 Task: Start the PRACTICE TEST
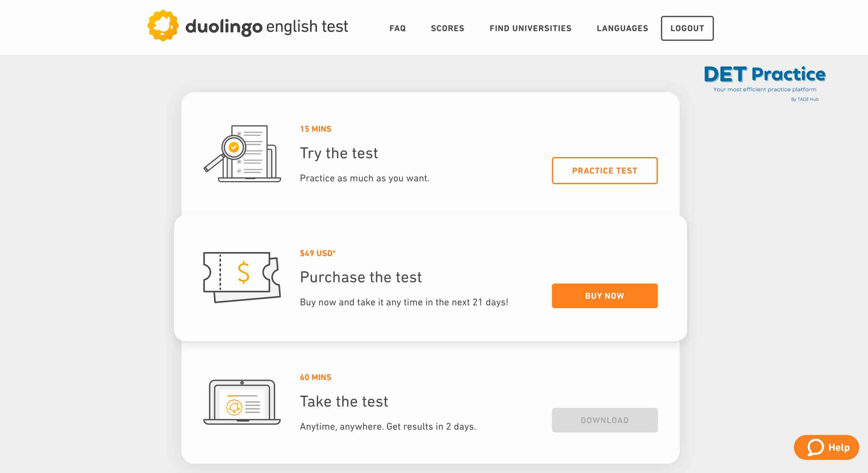tap(605, 170)
